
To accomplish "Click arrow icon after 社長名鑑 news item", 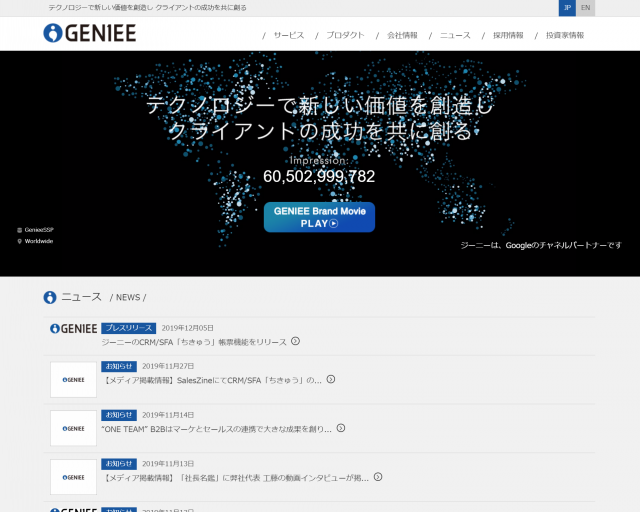I will (378, 477).
